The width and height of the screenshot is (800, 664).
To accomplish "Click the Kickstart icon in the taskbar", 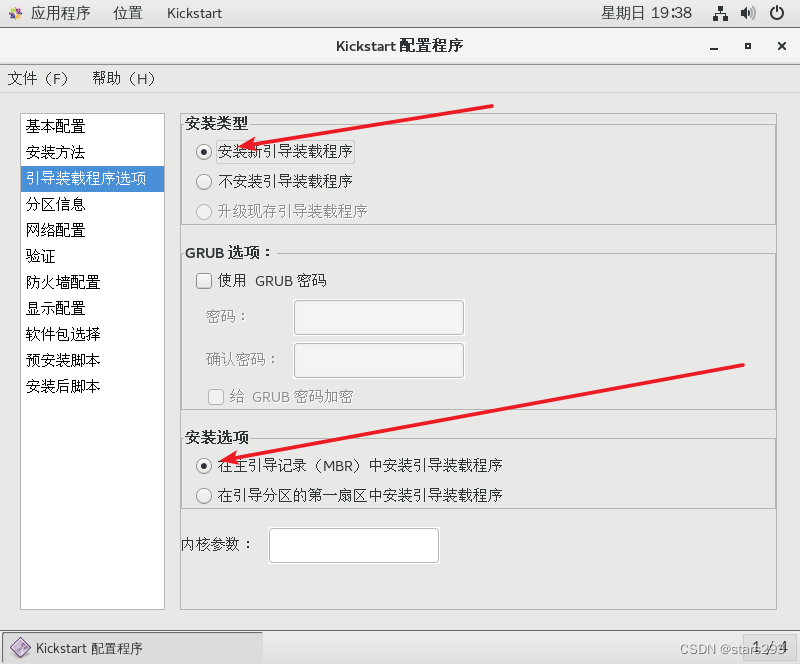I will (x=20, y=648).
